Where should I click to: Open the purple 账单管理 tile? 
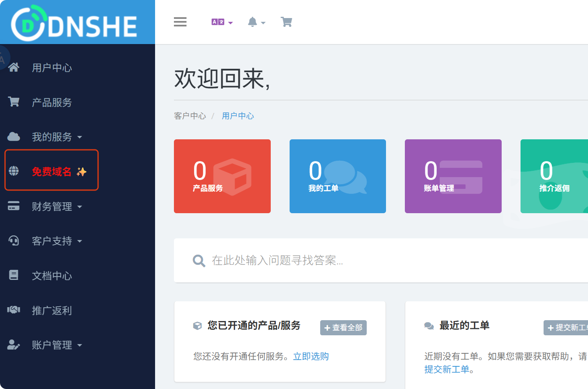click(x=453, y=176)
